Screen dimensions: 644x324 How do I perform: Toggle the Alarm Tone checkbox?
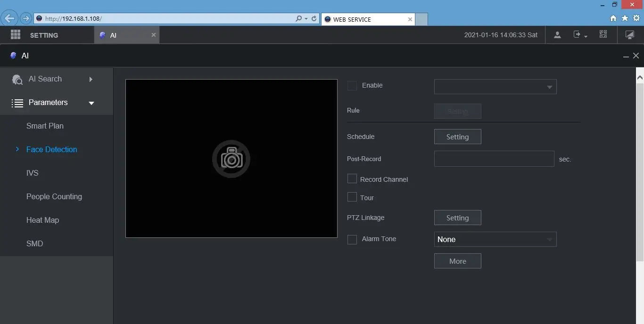pos(352,239)
